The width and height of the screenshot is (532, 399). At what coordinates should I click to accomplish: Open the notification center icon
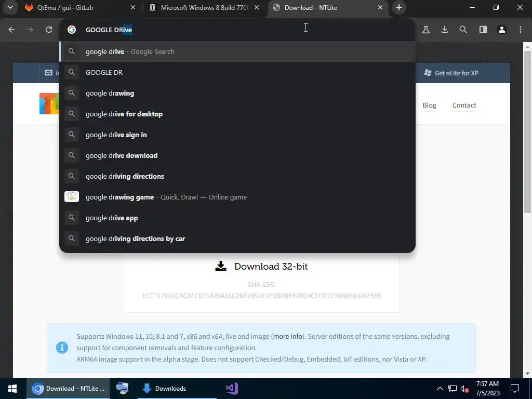(515, 389)
